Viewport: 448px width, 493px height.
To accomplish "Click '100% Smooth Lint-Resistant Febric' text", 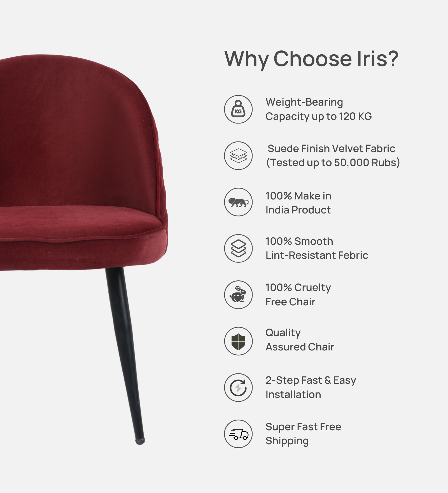I will 317,248.
